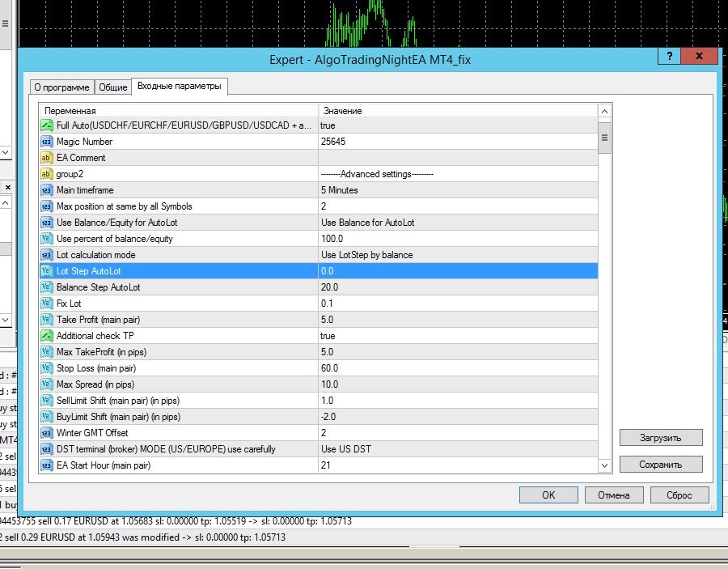This screenshot has width=728, height=569.
Task: Click the Сохранить button
Action: pyautogui.click(x=661, y=465)
